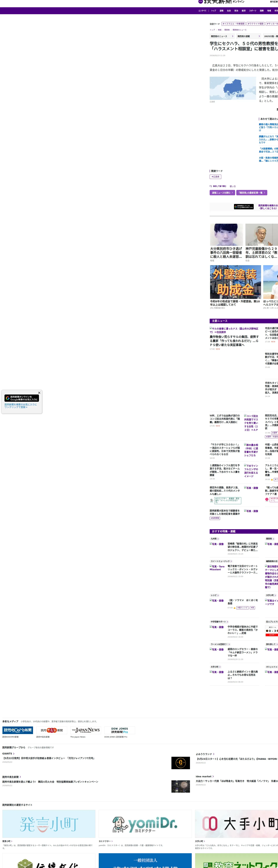
Task: Click the #達人レシピ tag
Action: point(243,608)
